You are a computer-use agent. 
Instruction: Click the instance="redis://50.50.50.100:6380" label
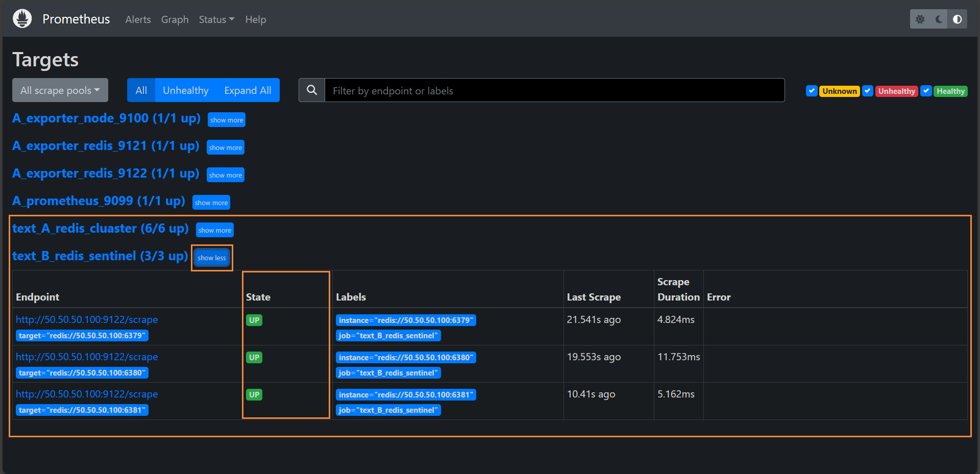coord(406,358)
